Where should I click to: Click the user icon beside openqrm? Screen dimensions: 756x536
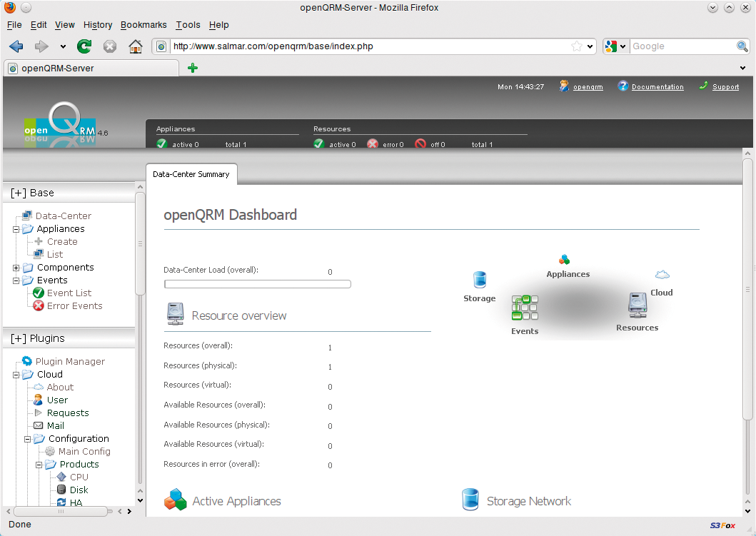click(564, 86)
